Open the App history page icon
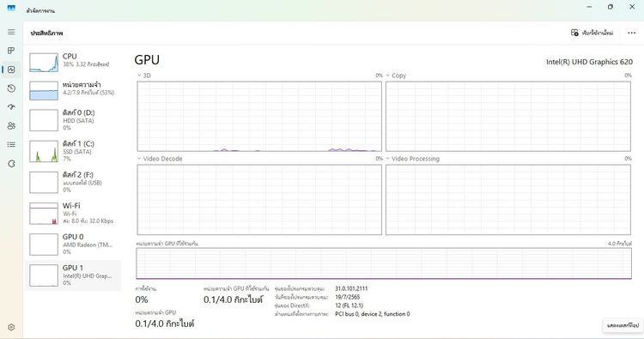Image resolution: width=644 pixels, height=339 pixels. click(11, 88)
